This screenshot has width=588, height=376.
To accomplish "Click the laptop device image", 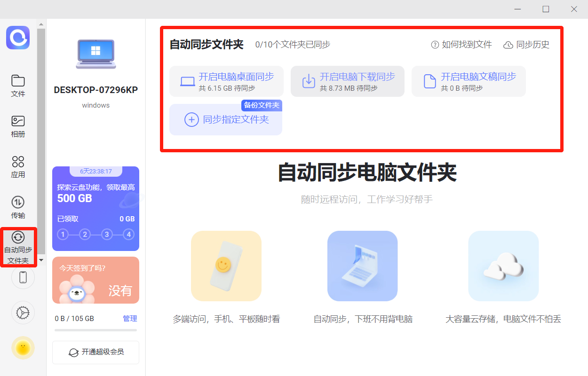I will [x=96, y=53].
